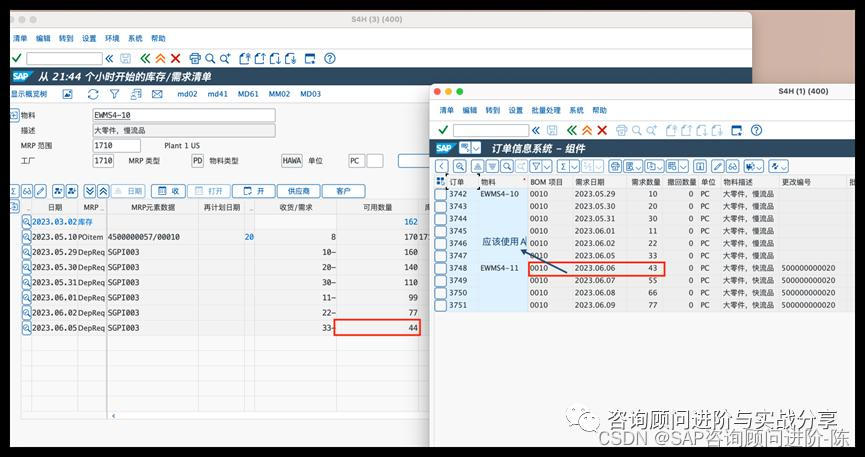
Task: Click the red Cancel X in stock/requirements window
Action: [x=175, y=59]
